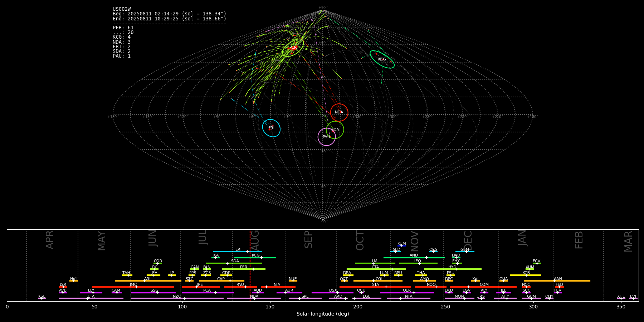Image resolution: width=644 pixels, height=322 pixels.
Task: Select the green SDA radiant circle on the map
Action: click(335, 130)
